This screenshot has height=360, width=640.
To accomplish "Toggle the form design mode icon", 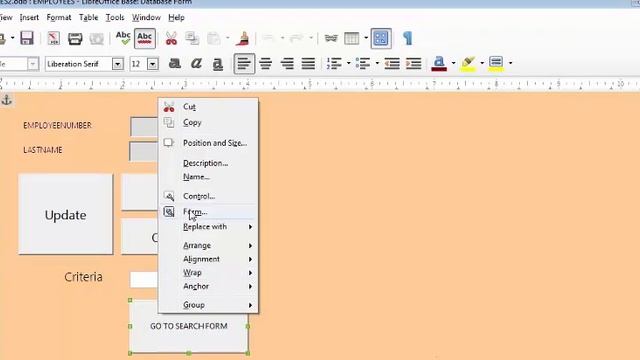I will pyautogui.click(x=381, y=38).
